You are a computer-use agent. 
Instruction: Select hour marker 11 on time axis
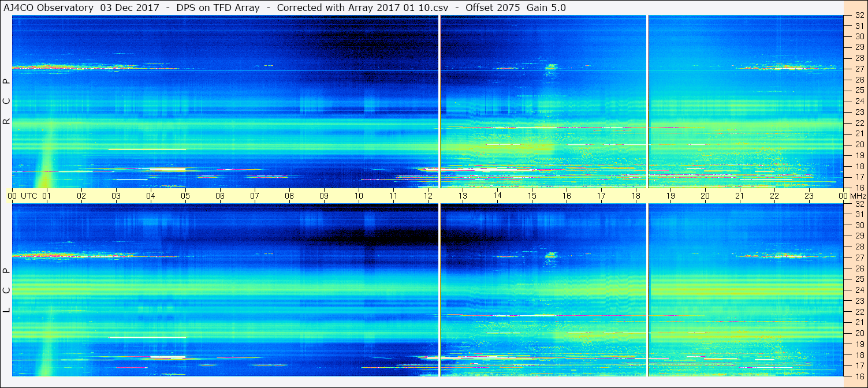[393, 196]
